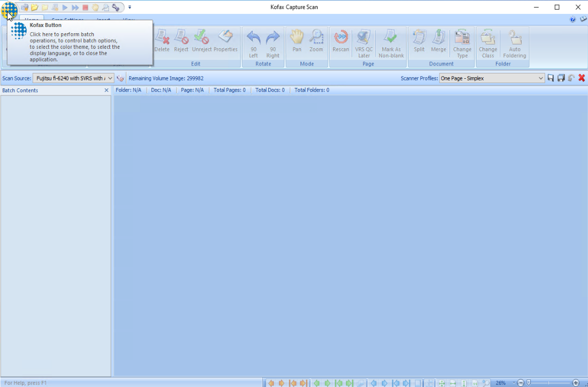The width and height of the screenshot is (588, 387).
Task: Rotate 90 Left
Action: 253,44
